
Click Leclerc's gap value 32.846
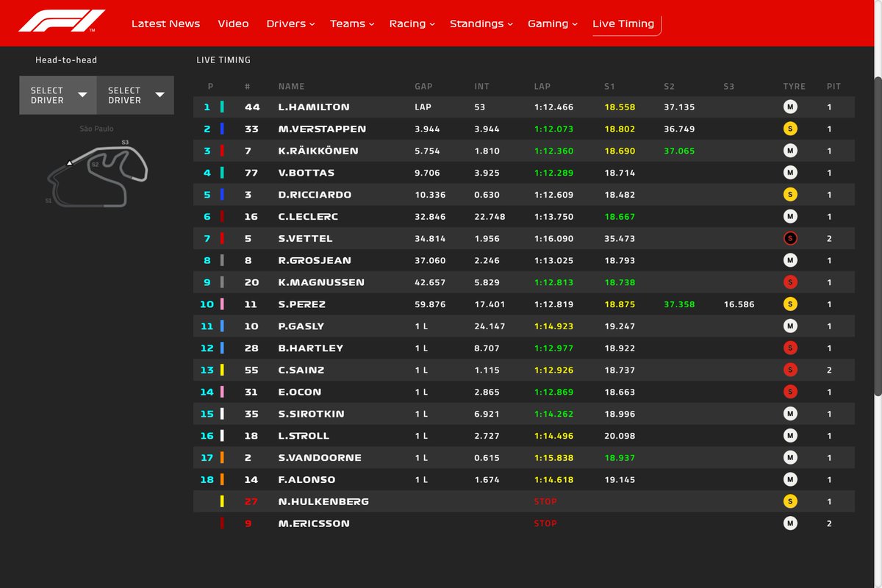click(430, 217)
